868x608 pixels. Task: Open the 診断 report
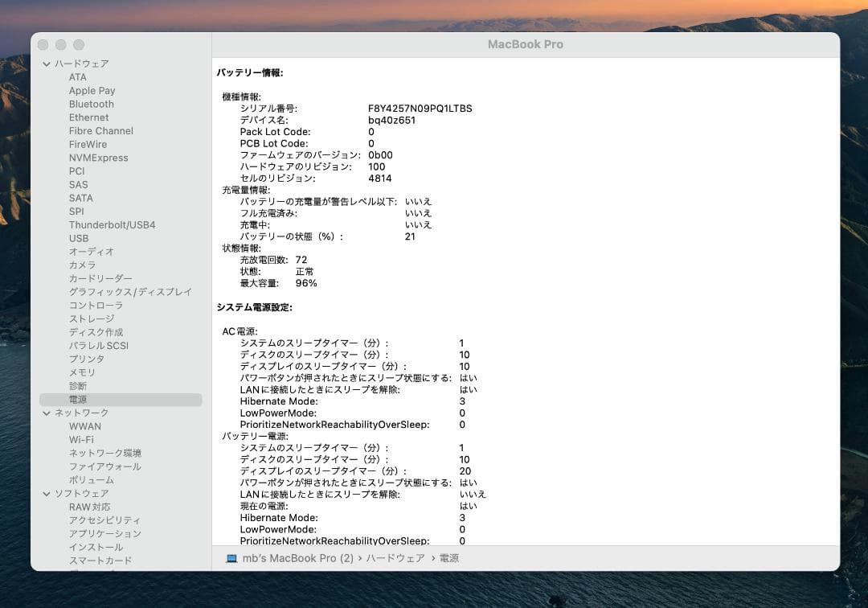pos(78,386)
